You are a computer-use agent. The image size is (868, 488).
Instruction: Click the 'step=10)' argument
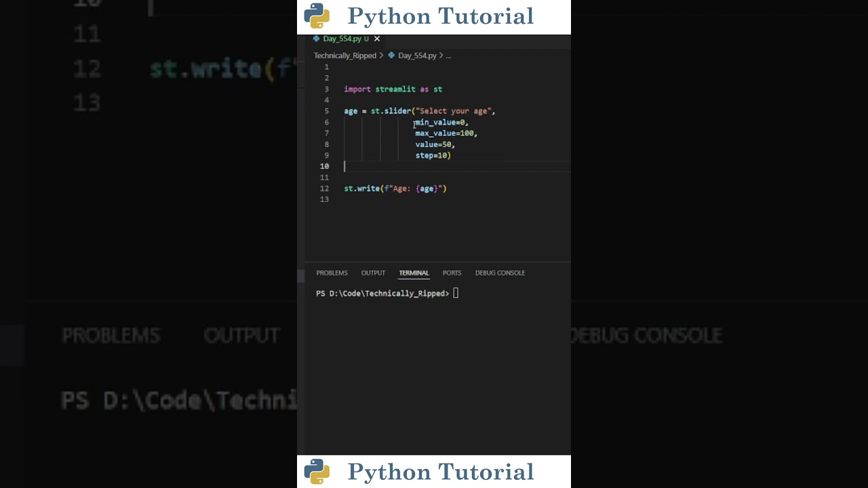(433, 155)
